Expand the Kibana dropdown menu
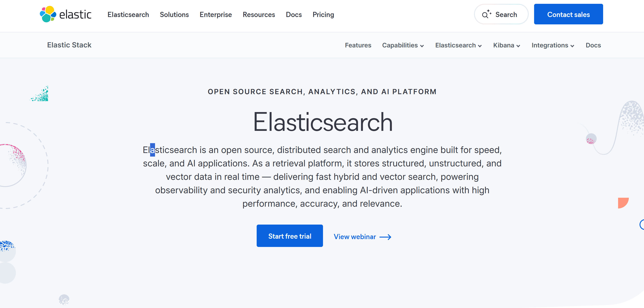 [506, 45]
